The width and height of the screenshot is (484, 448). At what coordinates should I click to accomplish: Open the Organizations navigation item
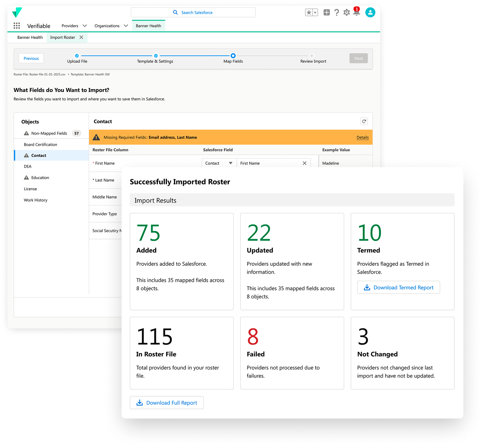coord(107,26)
